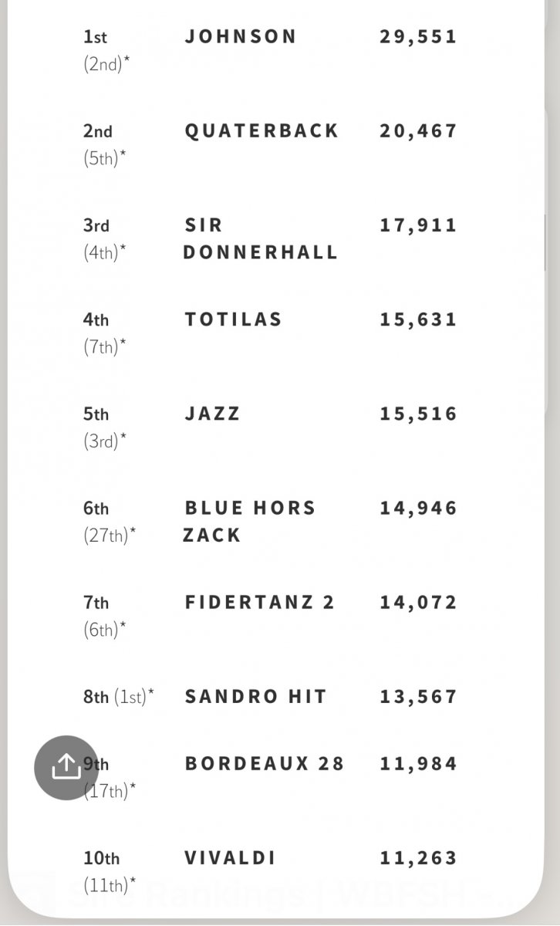Click the 17,911 points figure
560x926 pixels.
point(418,225)
